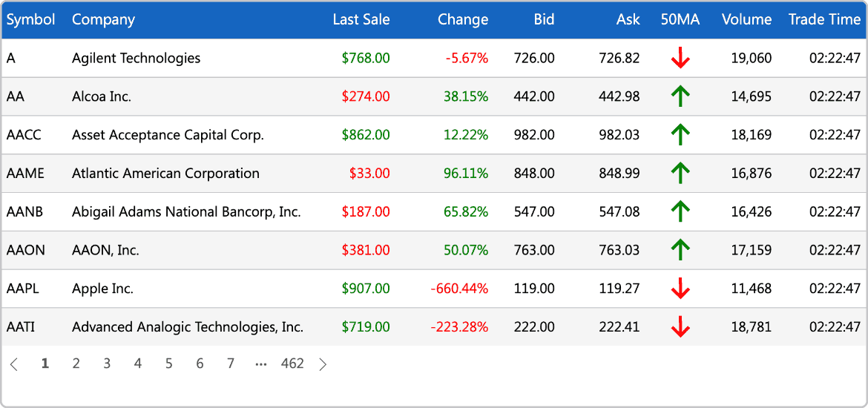
Task: Select the Apple Inc. company cell
Action: tap(102, 289)
